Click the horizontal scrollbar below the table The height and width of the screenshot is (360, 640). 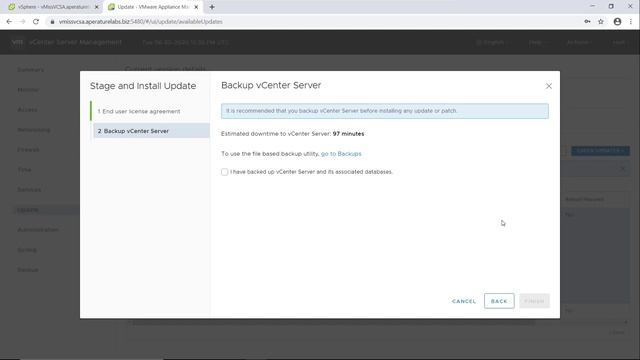click(x=333, y=323)
